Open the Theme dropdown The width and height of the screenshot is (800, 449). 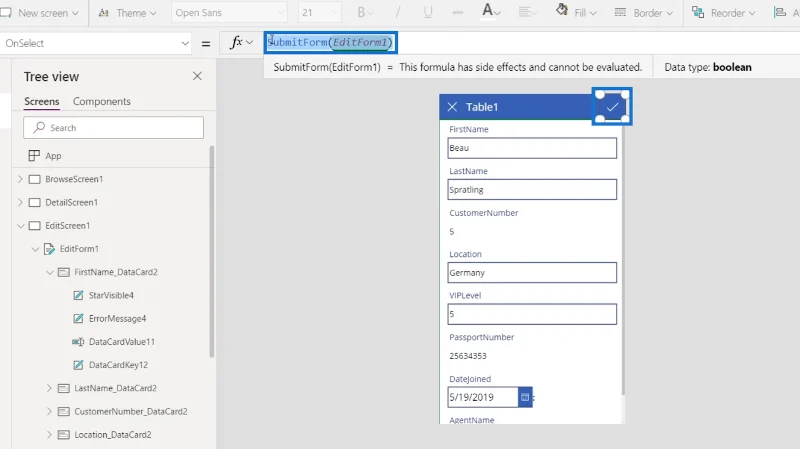(x=127, y=13)
